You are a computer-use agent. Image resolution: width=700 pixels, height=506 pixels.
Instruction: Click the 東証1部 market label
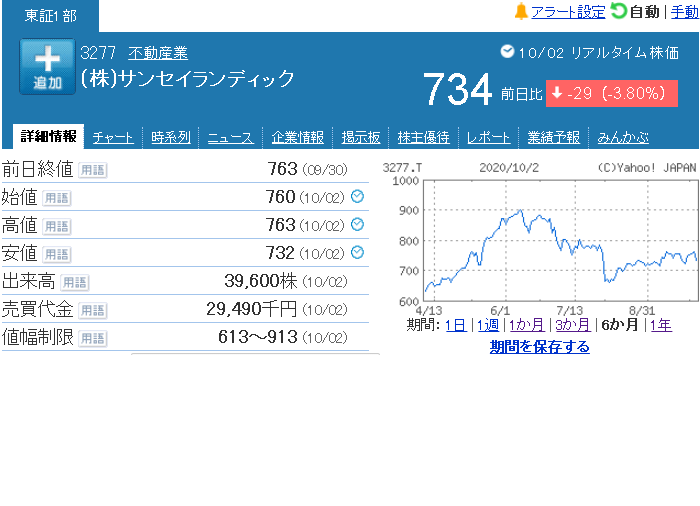pos(50,16)
